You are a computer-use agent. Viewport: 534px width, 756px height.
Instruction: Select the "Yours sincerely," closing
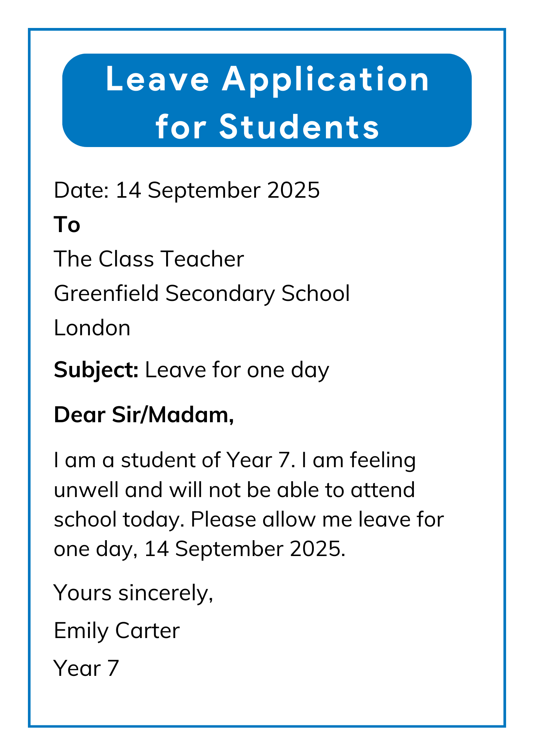pyautogui.click(x=133, y=592)
